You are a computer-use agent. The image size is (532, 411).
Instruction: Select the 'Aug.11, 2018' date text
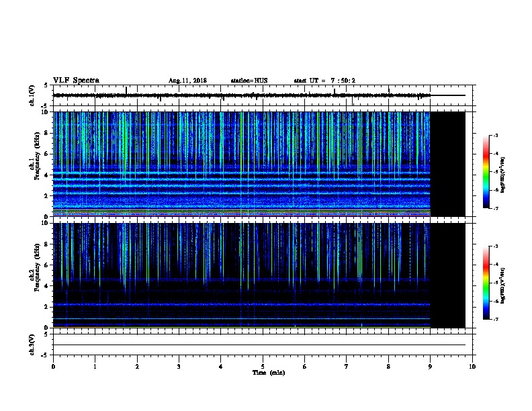click(x=187, y=81)
